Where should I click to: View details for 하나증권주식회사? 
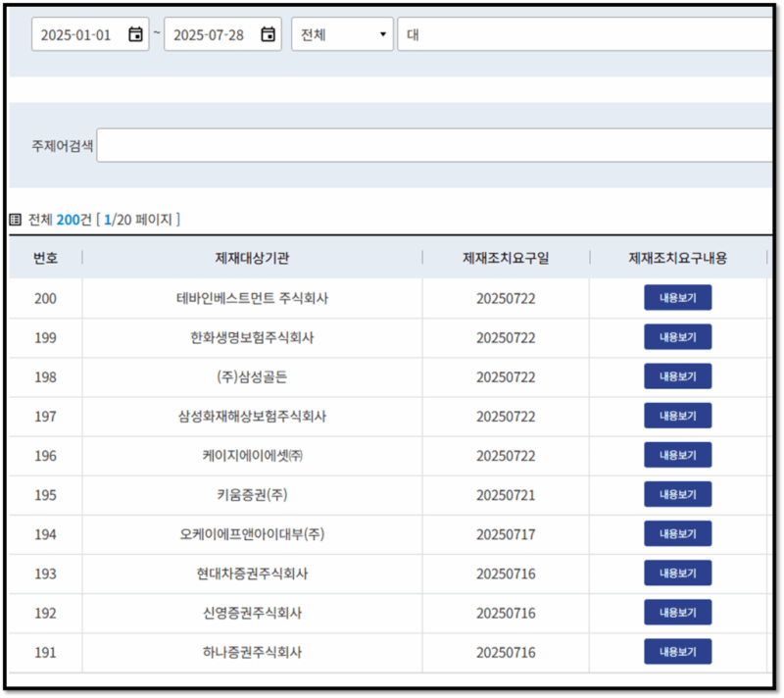point(677,652)
